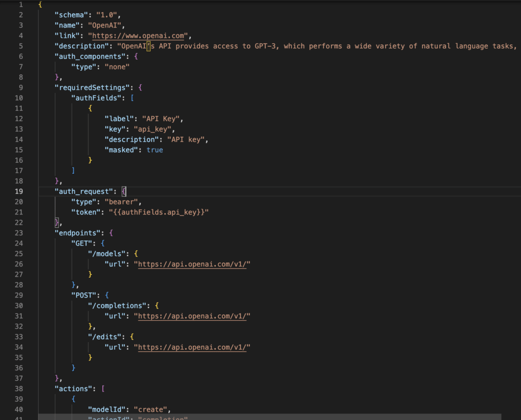Click the horizontal scrollbar at the editor bottom

[270, 417]
